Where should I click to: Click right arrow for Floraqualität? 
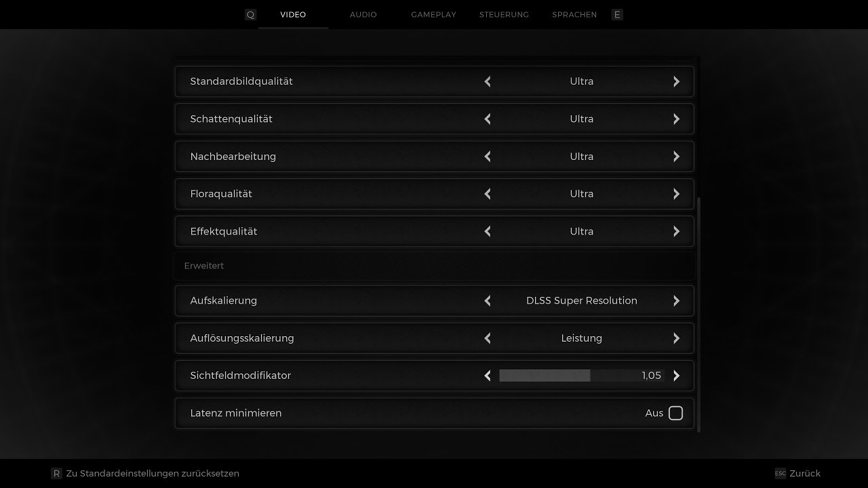[676, 194]
